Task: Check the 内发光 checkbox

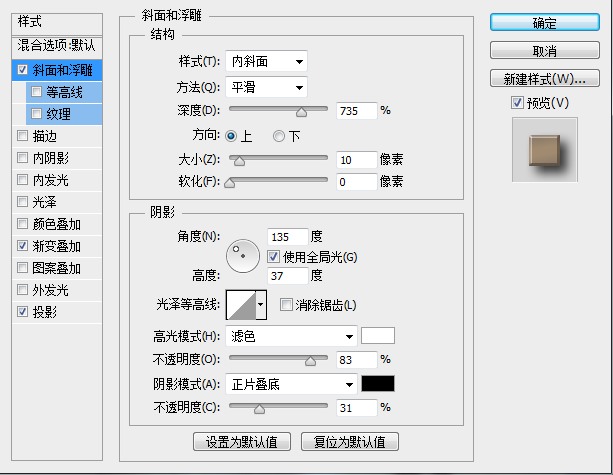Action: pyautogui.click(x=22, y=180)
